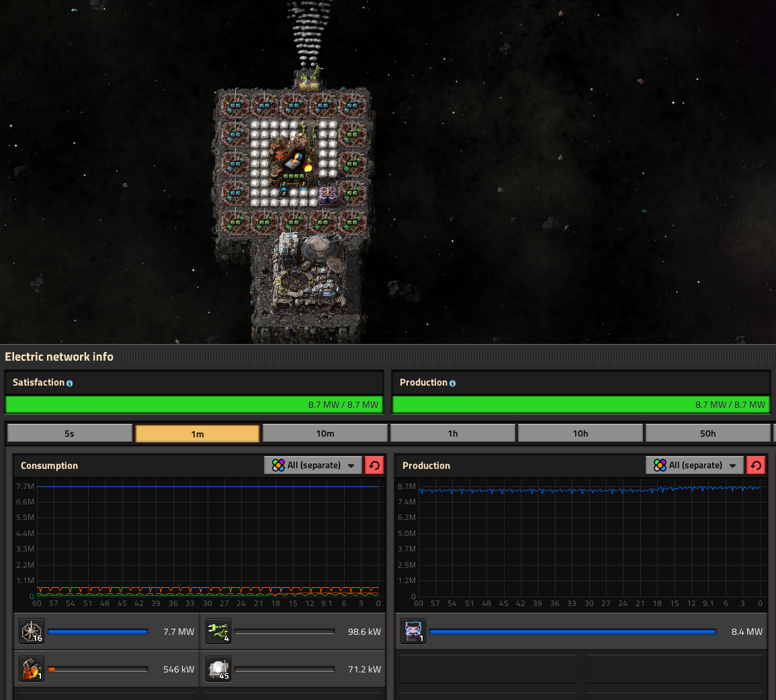Select the lamp consumption icon showing 45

[x=218, y=669]
